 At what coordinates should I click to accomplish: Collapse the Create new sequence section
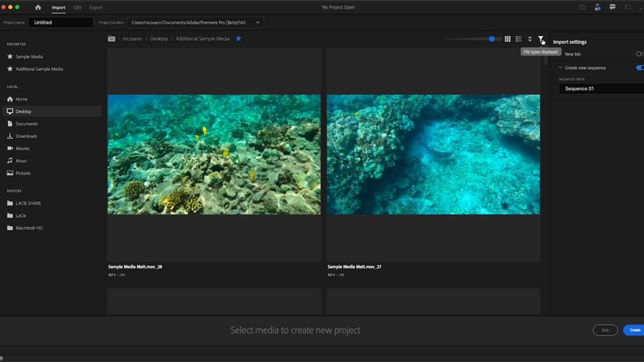(560, 67)
